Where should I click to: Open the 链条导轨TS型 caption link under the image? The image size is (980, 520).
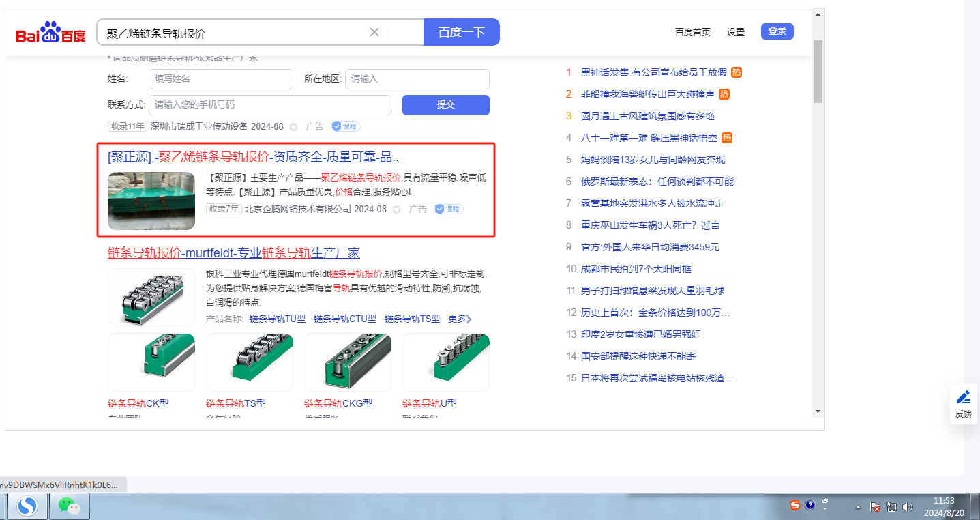point(236,403)
